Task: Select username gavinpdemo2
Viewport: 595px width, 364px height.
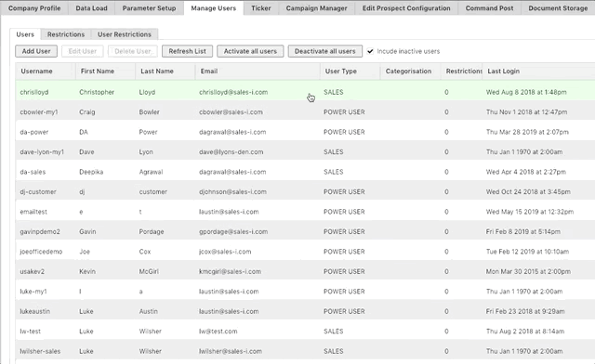Action: (40, 231)
